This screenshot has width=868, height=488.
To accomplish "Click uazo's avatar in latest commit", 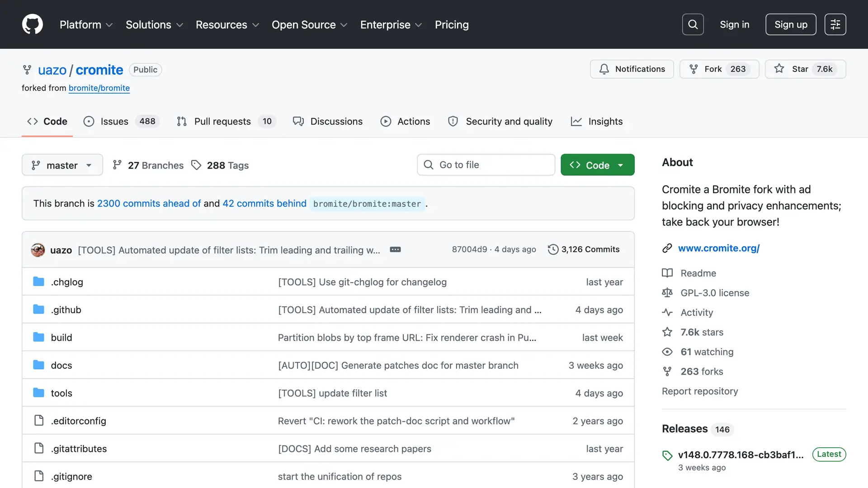I will coord(38,250).
